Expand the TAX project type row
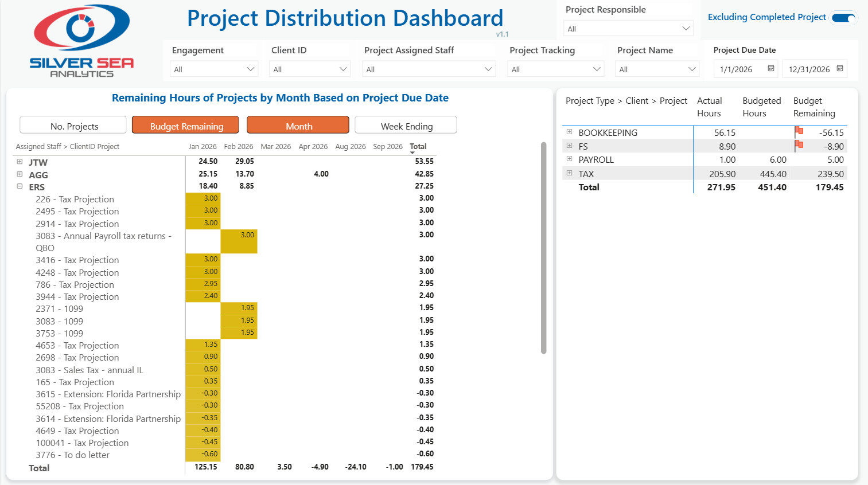 tap(569, 173)
